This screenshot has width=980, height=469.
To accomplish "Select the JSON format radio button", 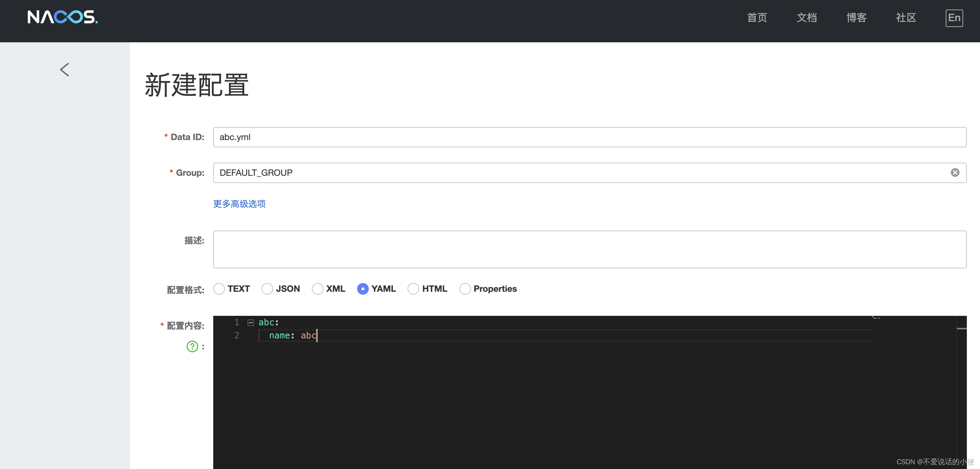I will tap(267, 289).
